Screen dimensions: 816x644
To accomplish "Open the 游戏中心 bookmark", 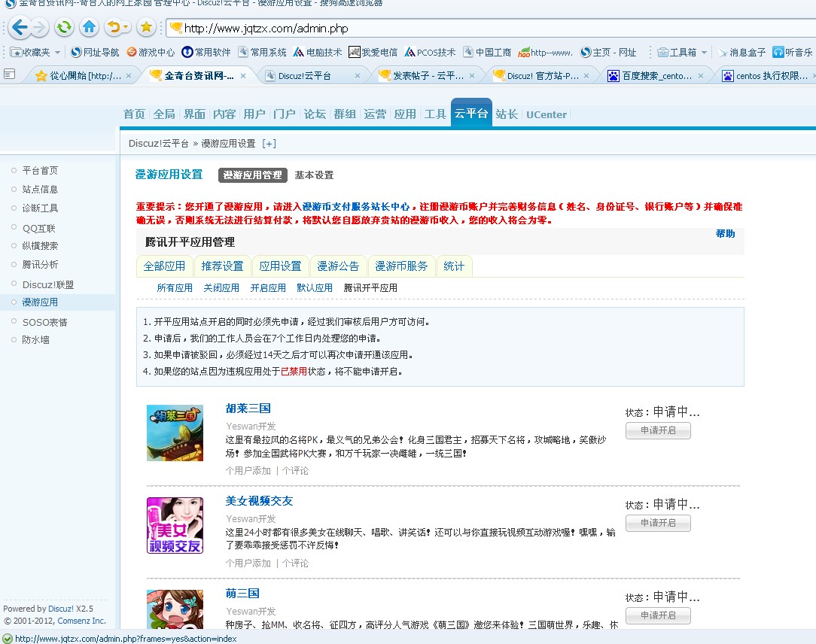I will pyautogui.click(x=151, y=53).
